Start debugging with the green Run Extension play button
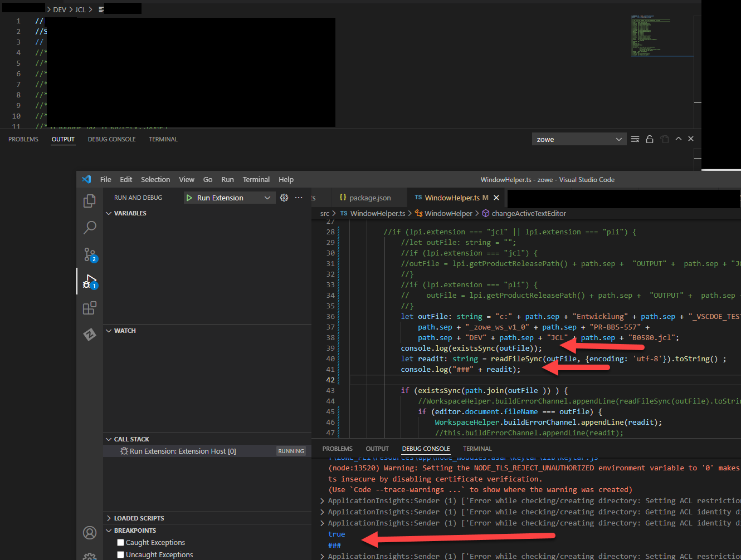Viewport: 741px width, 560px height. [x=189, y=197]
